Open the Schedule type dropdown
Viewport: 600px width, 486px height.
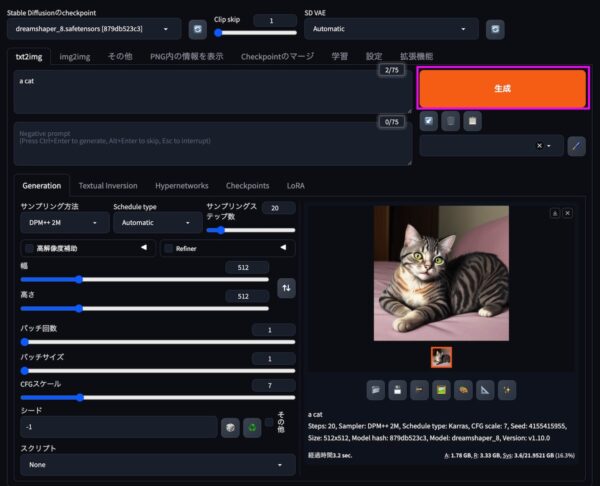pos(154,223)
